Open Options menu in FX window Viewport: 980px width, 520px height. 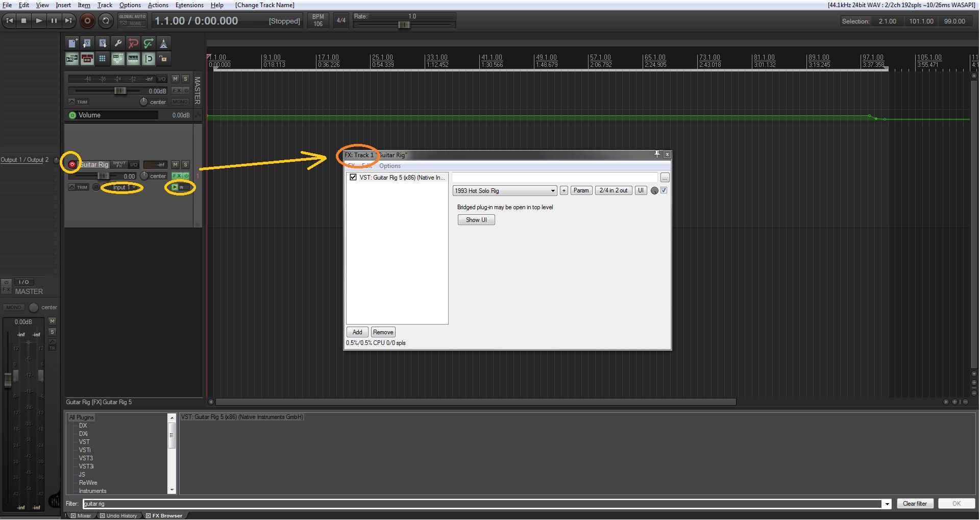coord(390,166)
